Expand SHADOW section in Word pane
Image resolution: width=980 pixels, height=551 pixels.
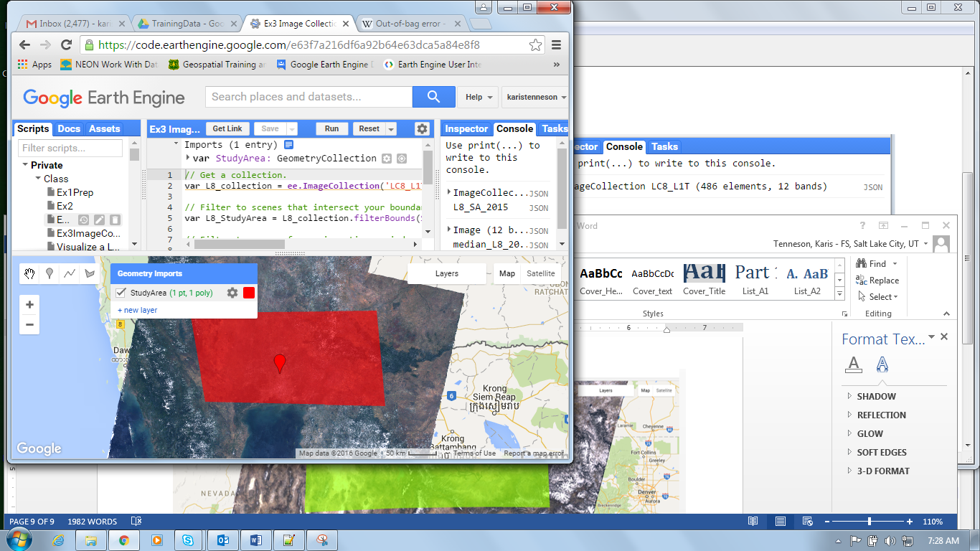849,396
